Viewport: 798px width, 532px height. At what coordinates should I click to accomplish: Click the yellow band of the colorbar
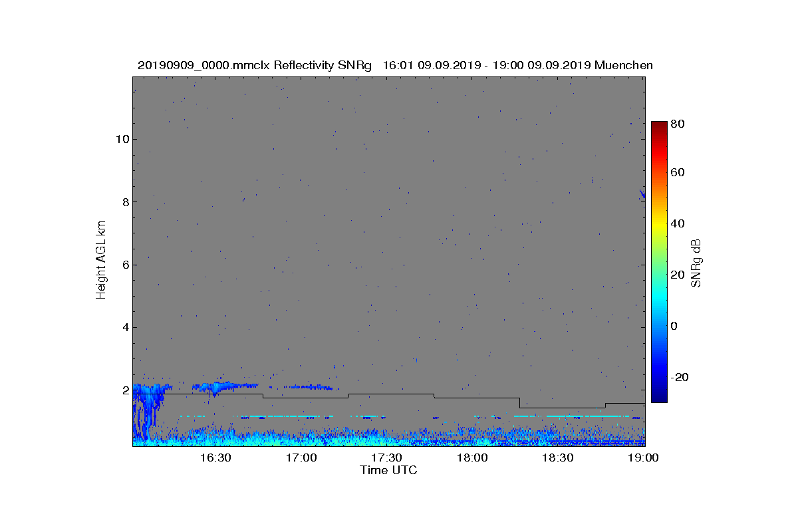(658, 226)
